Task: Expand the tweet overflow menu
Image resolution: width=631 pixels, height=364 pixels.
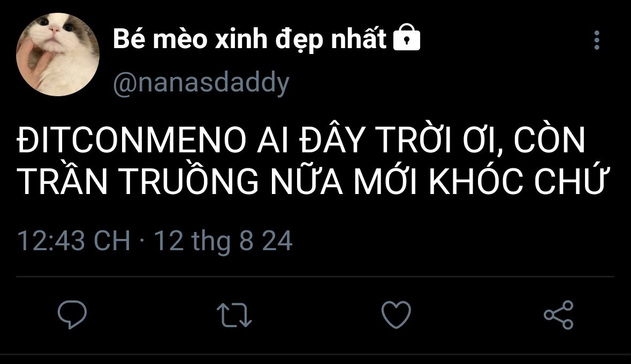Action: point(597,40)
